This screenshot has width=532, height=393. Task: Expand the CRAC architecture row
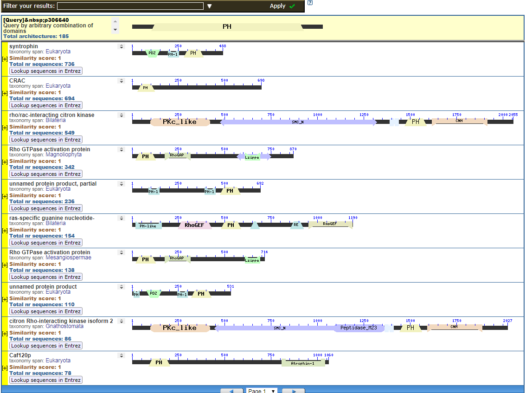[5, 93]
